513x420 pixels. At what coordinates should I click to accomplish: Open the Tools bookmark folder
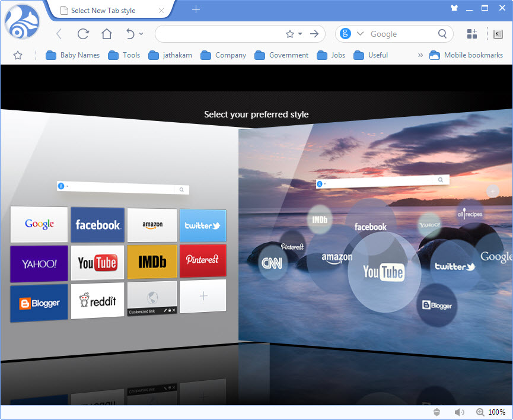pos(124,55)
